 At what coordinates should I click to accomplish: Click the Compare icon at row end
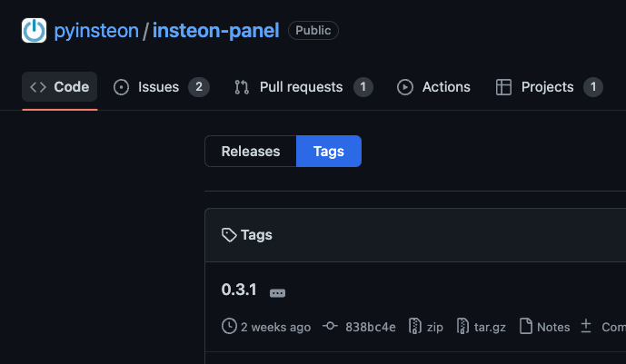(586, 326)
